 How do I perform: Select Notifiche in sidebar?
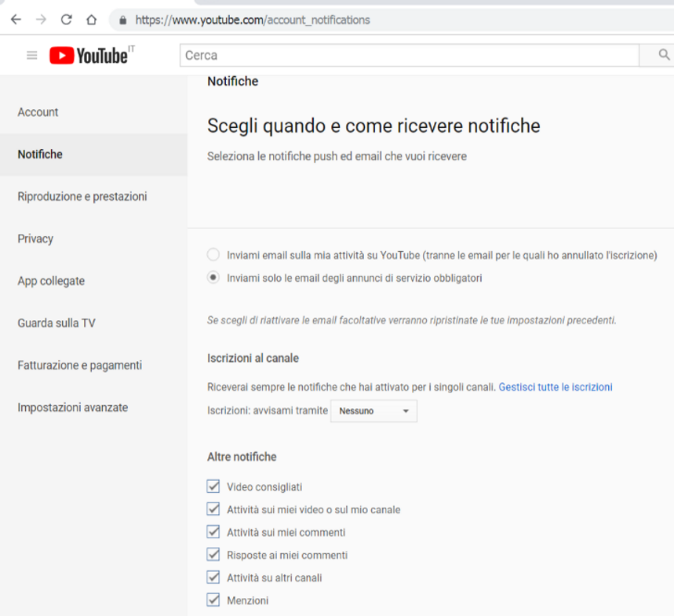tap(93, 155)
